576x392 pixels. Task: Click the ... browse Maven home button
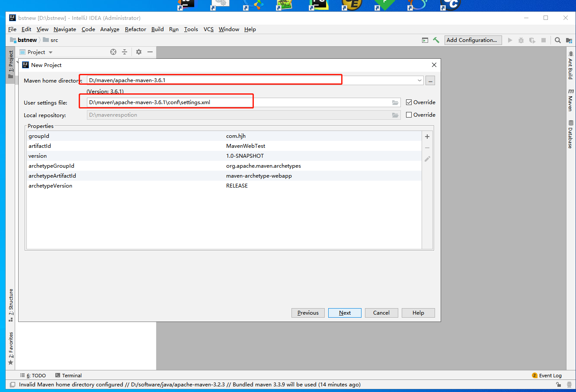coord(430,81)
